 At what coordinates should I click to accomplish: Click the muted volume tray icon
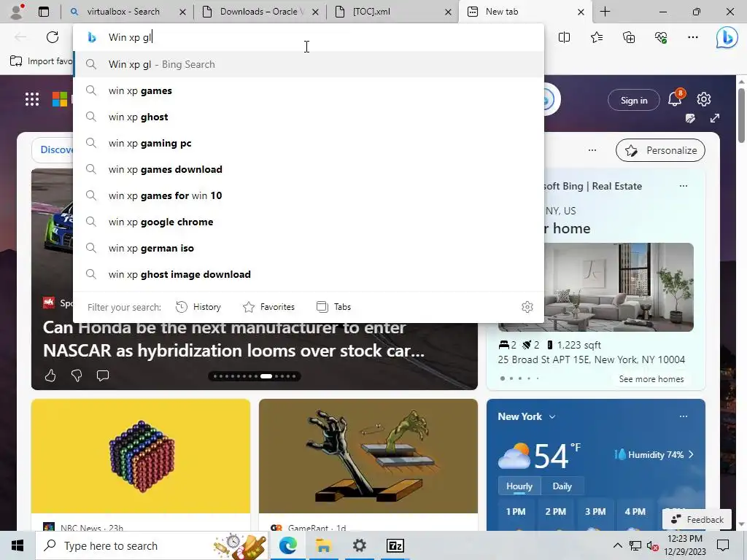(x=652, y=545)
